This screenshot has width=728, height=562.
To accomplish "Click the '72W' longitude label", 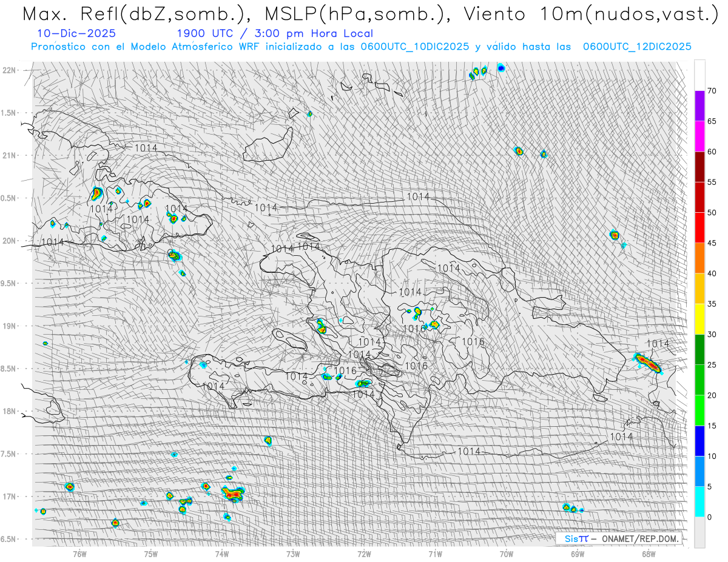I will click(x=364, y=553).
